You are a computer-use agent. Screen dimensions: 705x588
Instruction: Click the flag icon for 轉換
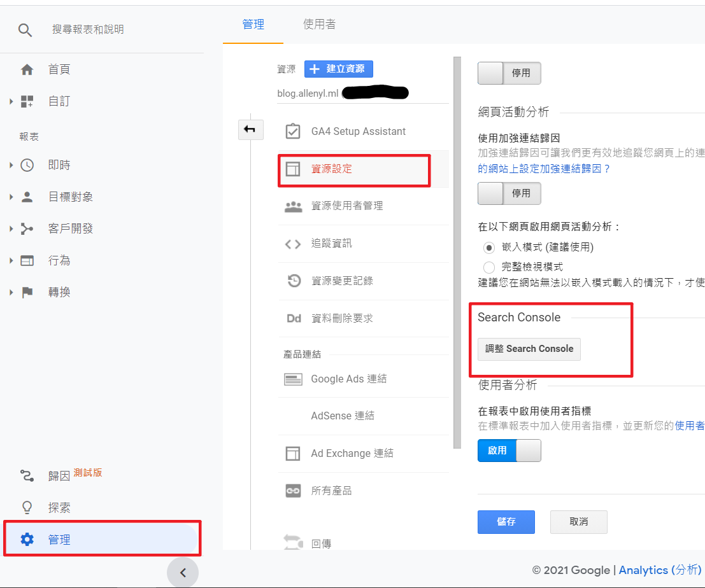[27, 292]
